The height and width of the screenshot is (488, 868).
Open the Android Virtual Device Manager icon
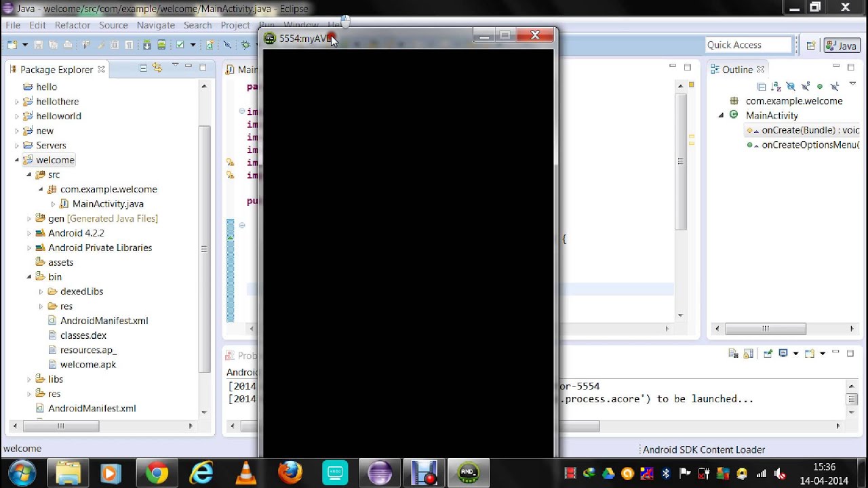(x=161, y=45)
